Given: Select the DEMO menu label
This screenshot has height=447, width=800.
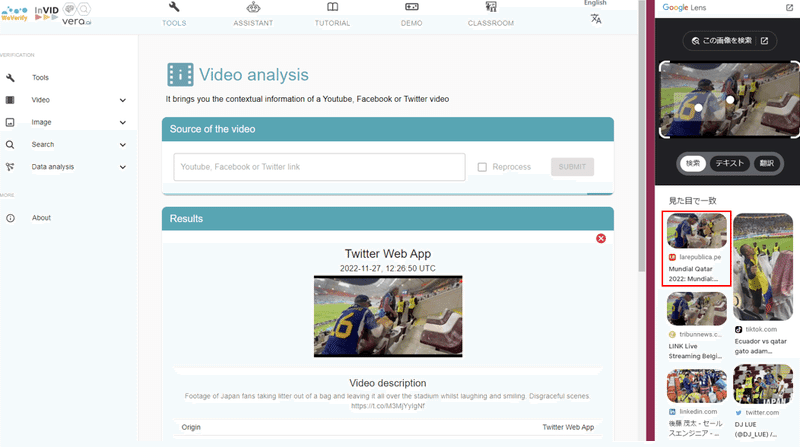Looking at the screenshot, I should pos(412,23).
